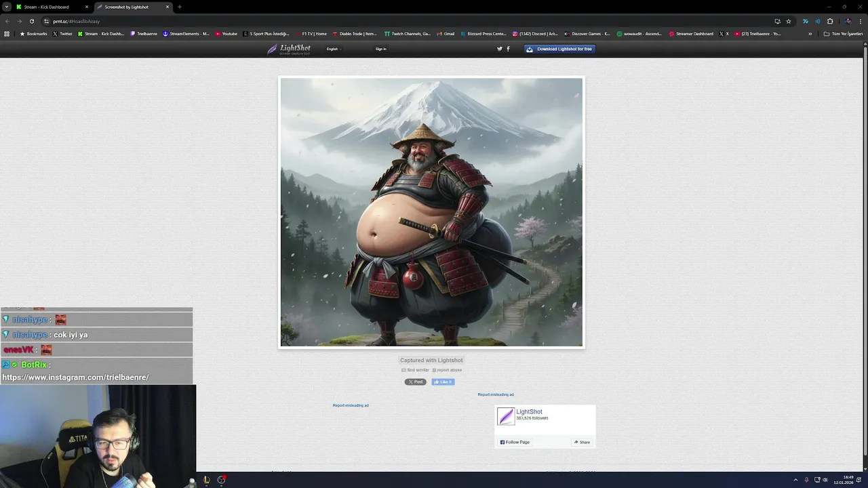Image resolution: width=868 pixels, height=488 pixels.
Task: Open the Diablo Trade bookmark
Action: click(x=355, y=33)
